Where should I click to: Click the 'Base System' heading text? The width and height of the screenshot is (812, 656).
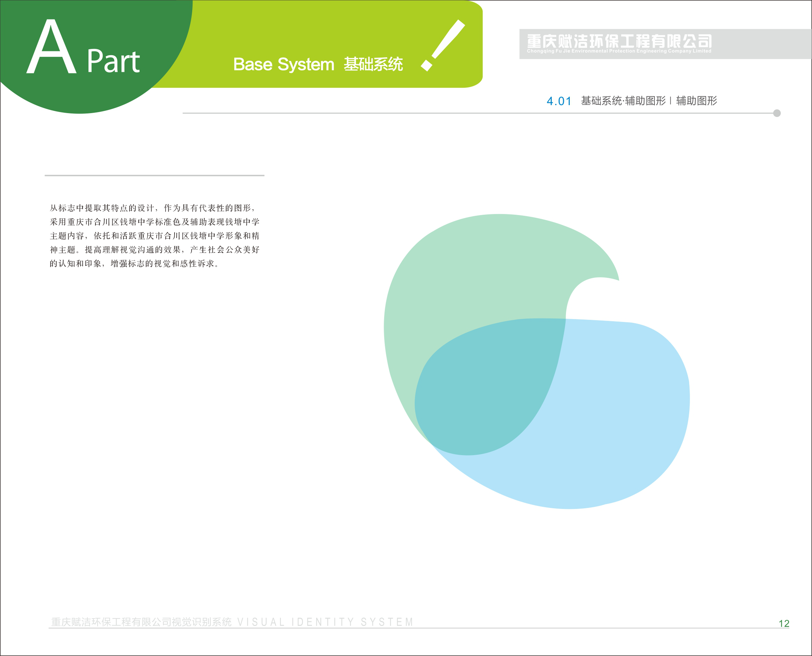(x=284, y=65)
